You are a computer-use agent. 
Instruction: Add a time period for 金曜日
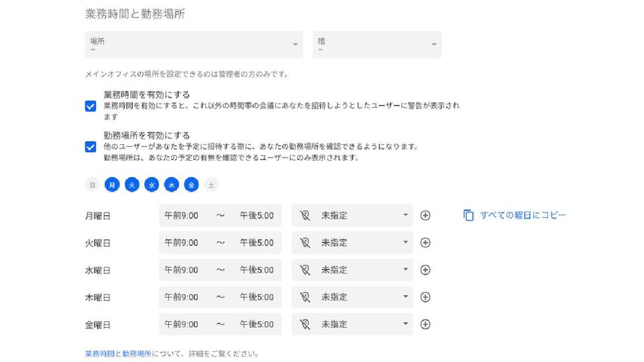425,324
